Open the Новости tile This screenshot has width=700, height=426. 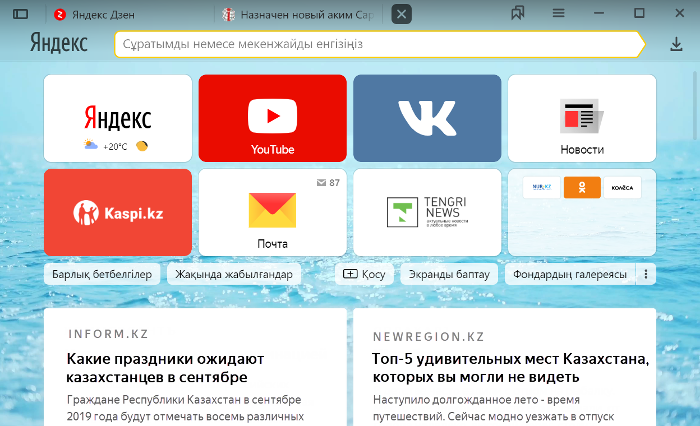[x=582, y=118]
